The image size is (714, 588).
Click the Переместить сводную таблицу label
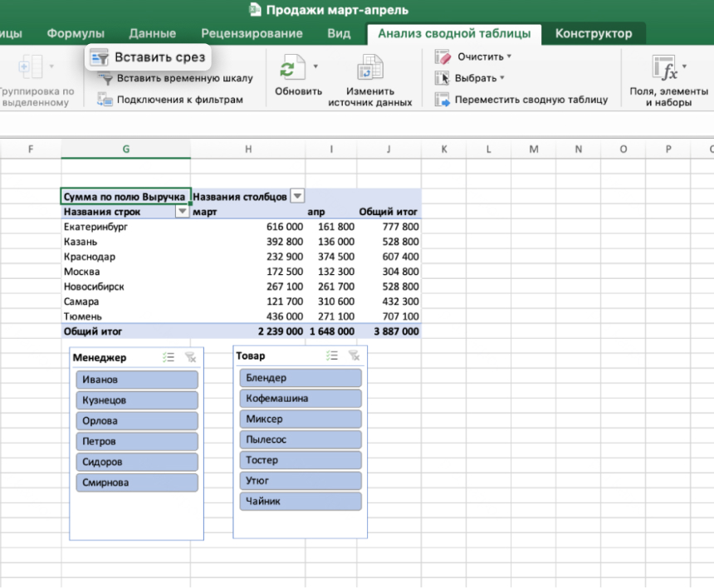pos(531,100)
